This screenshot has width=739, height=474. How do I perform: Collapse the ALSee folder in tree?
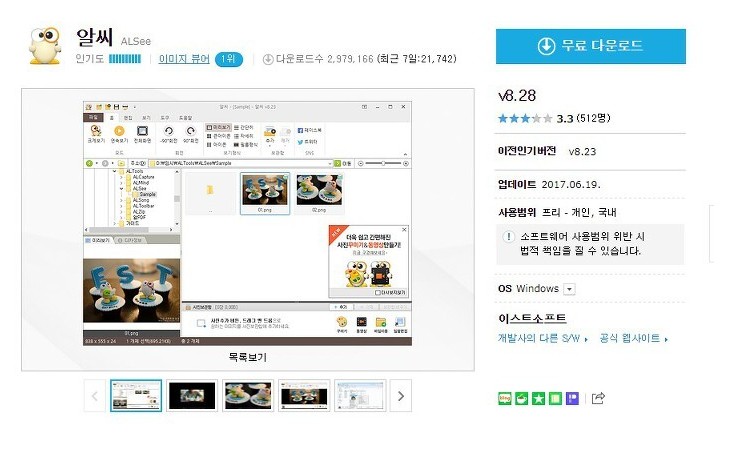pyautogui.click(x=122, y=188)
